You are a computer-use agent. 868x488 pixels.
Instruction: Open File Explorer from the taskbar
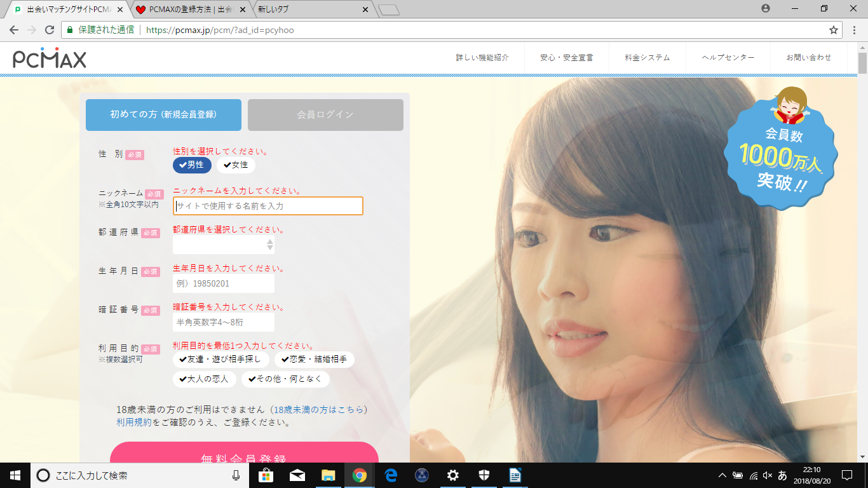(328, 475)
